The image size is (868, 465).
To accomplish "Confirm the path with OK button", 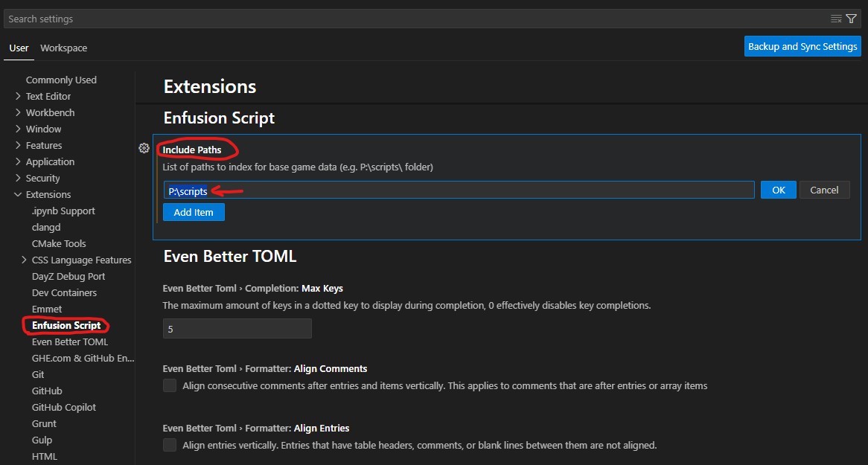I will [779, 190].
